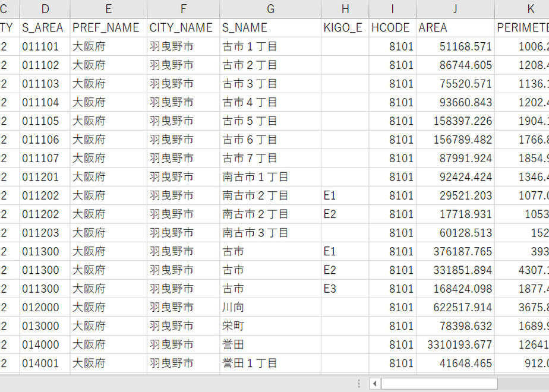549x392 pixels.
Task: Select AREA value 41648.465
Action: pyautogui.click(x=455, y=363)
